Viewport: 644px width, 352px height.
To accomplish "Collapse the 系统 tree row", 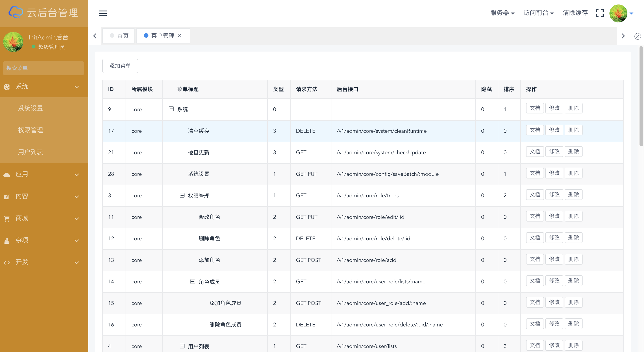I will (x=171, y=109).
